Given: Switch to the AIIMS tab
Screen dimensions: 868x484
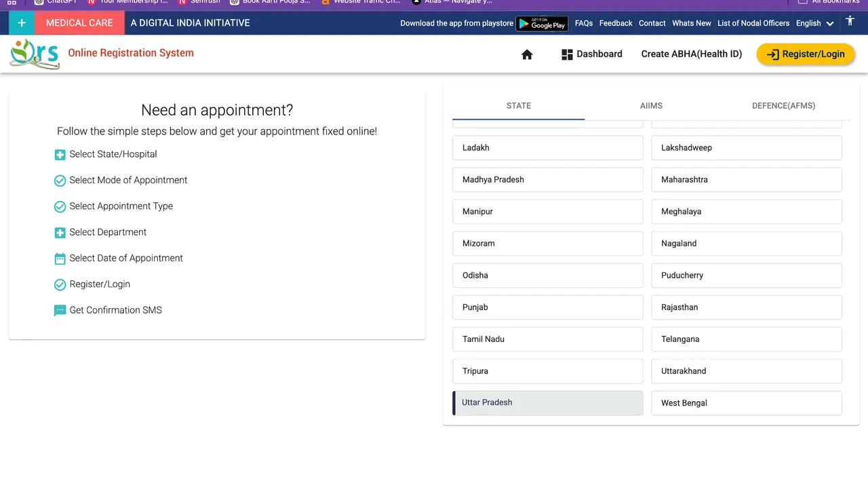Looking at the screenshot, I should tap(651, 106).
